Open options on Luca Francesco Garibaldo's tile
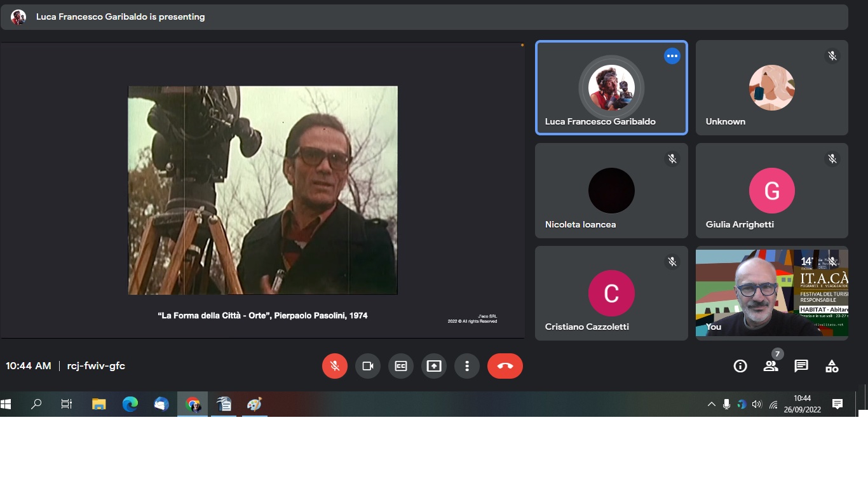Image resolution: width=868 pixels, height=488 pixels. coord(672,57)
